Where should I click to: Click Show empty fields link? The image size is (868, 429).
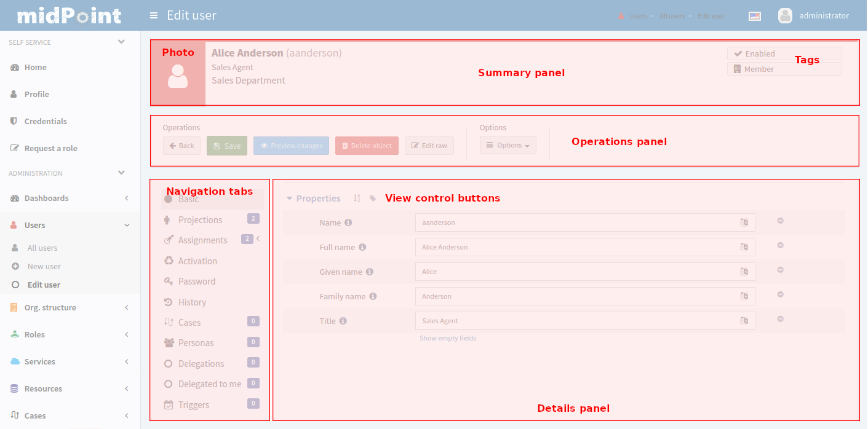coord(448,338)
